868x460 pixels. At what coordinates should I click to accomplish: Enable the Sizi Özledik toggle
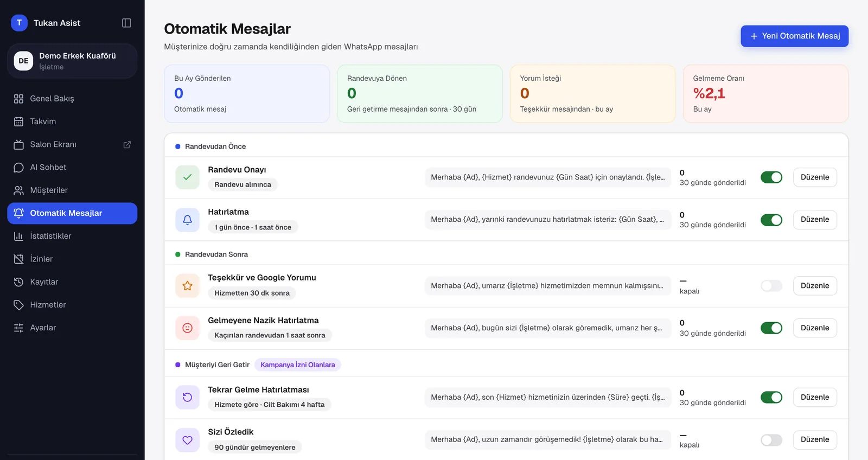point(771,440)
